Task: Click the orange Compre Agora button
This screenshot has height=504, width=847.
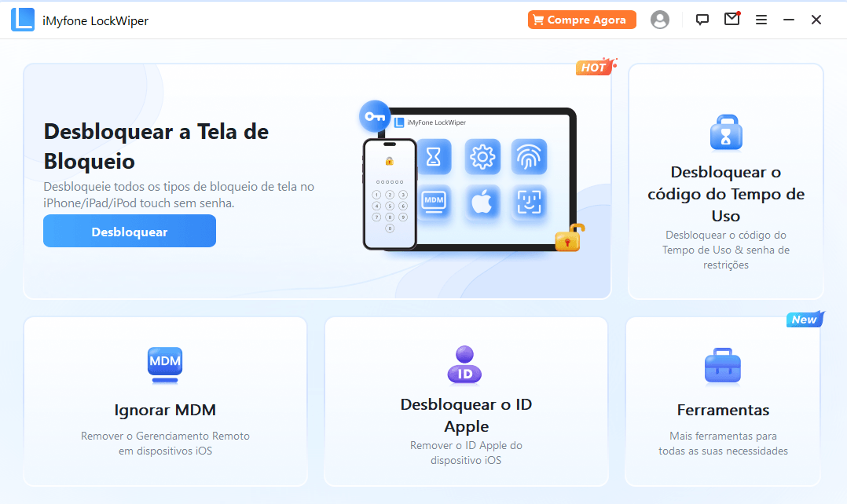Action: (x=581, y=20)
